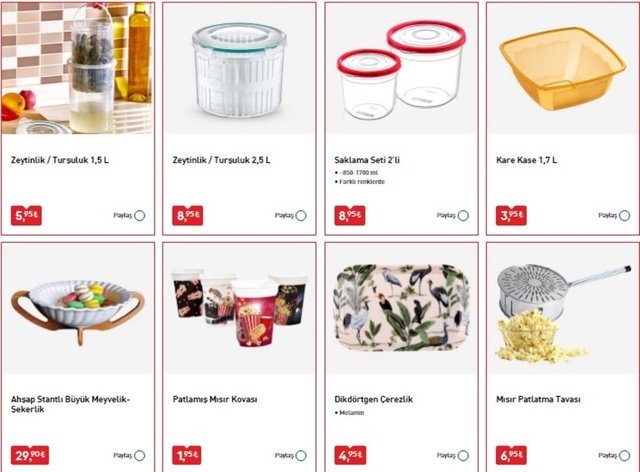640x472 pixels.
Task: Toggle Paylaş circle for Zeytinlik / Turşuluk 1,5 L
Action: point(140,215)
